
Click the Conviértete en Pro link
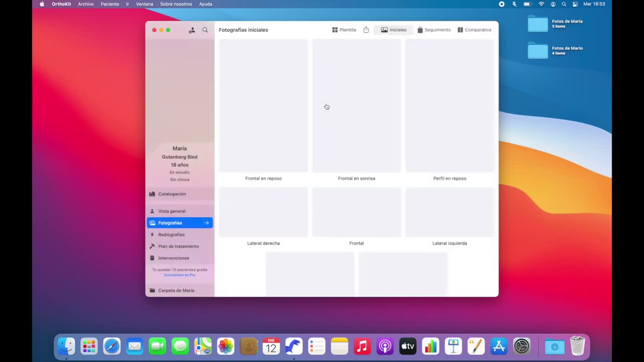180,275
